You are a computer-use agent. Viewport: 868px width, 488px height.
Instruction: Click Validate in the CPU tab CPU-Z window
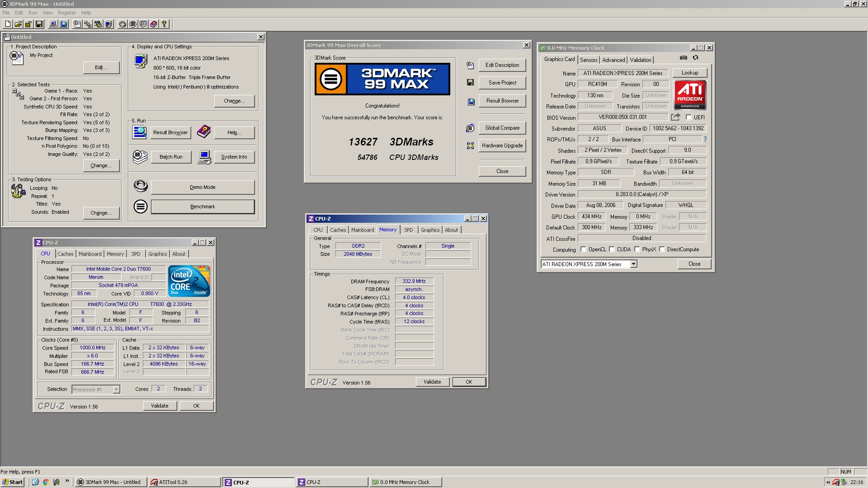click(160, 406)
